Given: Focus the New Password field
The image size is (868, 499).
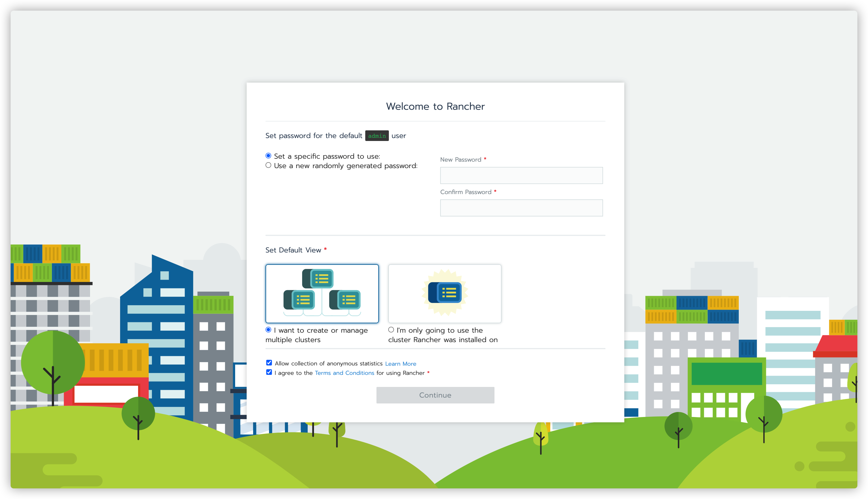Looking at the screenshot, I should coord(521,175).
